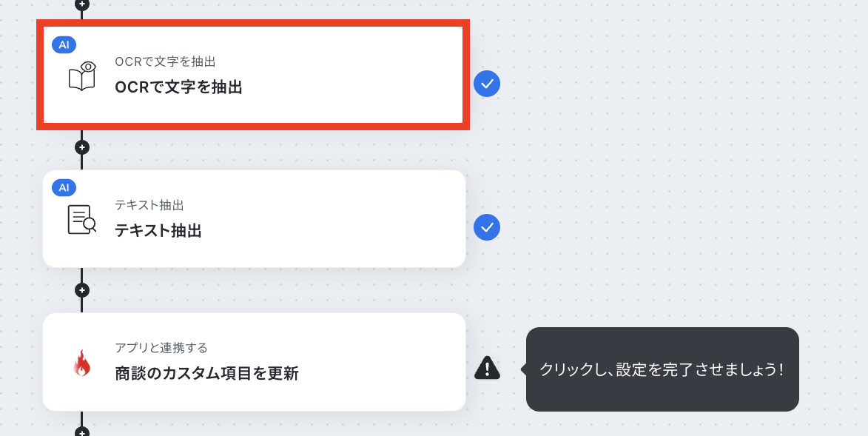Open the bold テキスト抽出 step title
The image size is (868, 436).
[158, 231]
